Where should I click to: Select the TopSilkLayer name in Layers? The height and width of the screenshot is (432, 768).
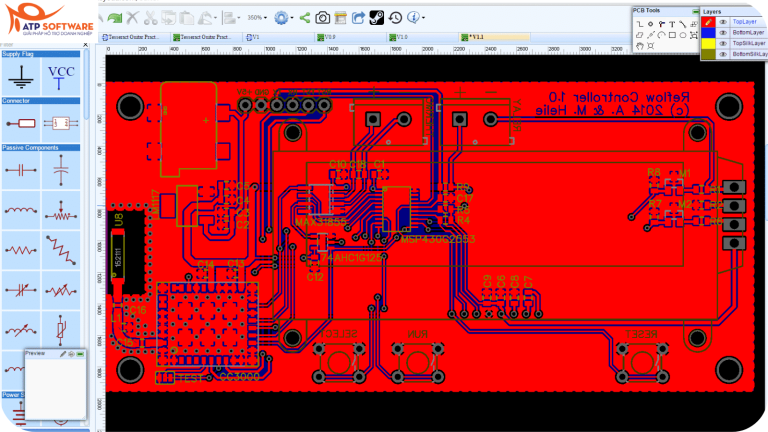(748, 43)
